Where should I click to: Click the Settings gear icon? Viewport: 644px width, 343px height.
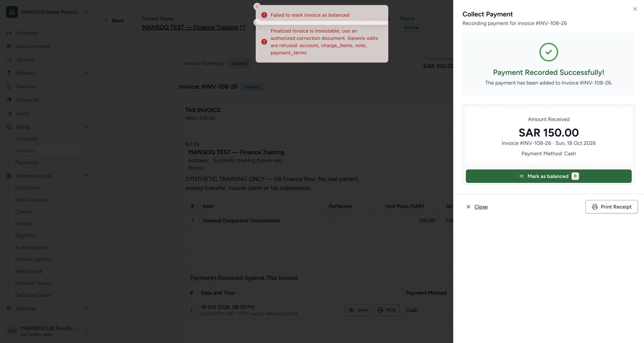click(x=9, y=308)
